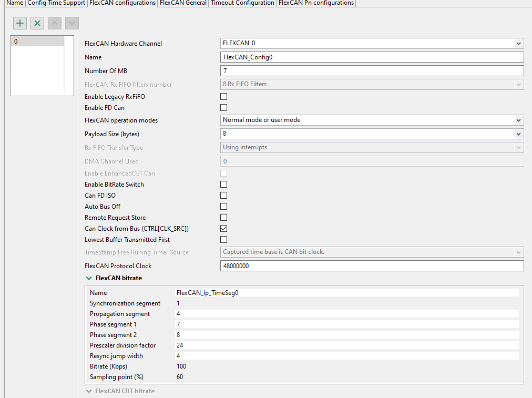Open the FlexCAN Pn configurations tab
Screen dimensions: 532x398
click(316, 3)
